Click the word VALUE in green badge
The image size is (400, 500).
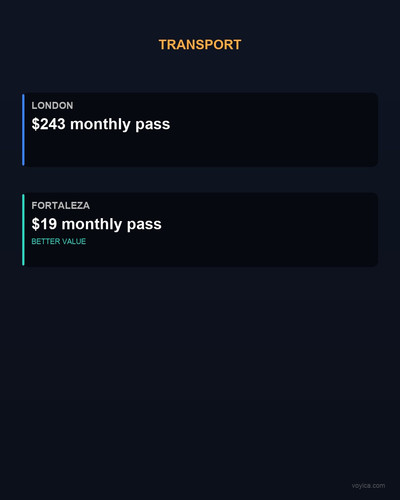[74, 241]
